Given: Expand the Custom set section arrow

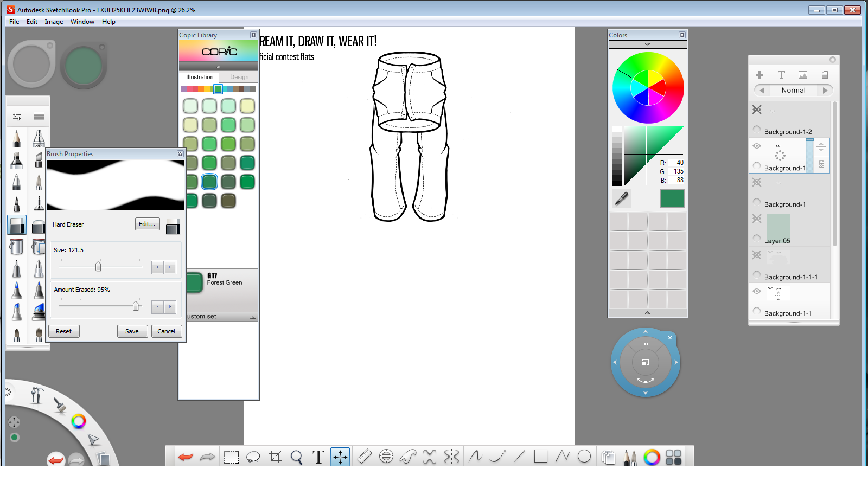Looking at the screenshot, I should 252,317.
